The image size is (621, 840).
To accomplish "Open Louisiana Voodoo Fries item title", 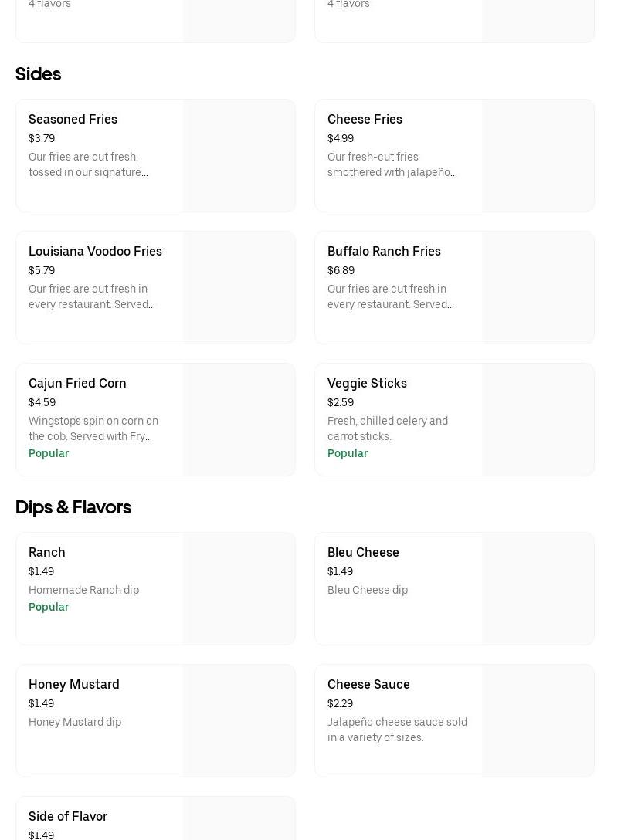I will [95, 251].
